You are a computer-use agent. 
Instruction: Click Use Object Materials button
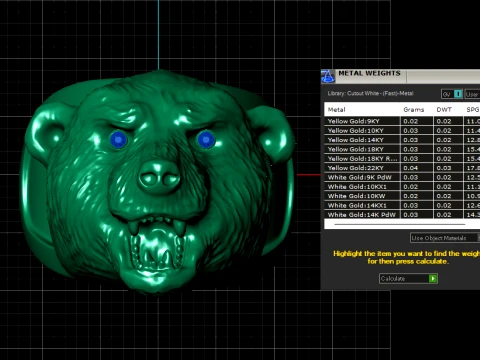[444, 238]
